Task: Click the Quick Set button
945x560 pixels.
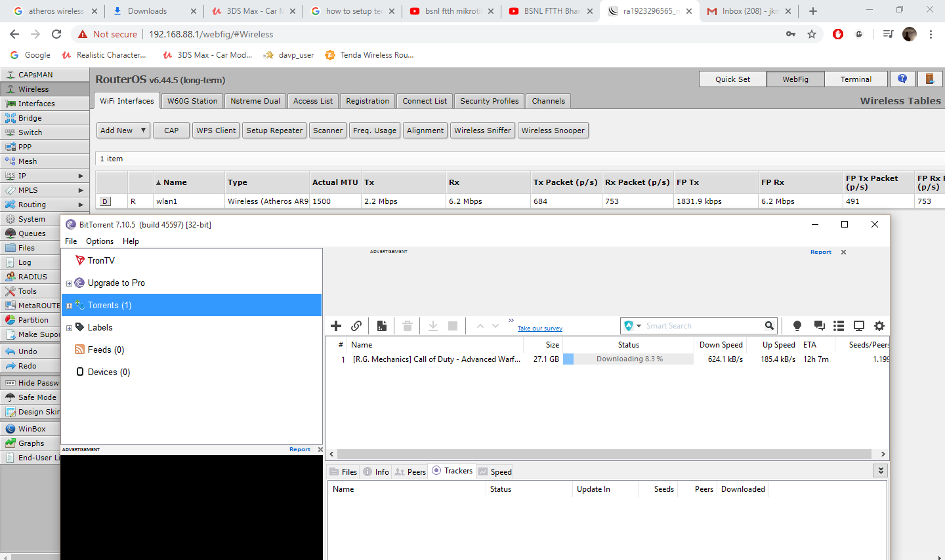Action: click(x=732, y=79)
